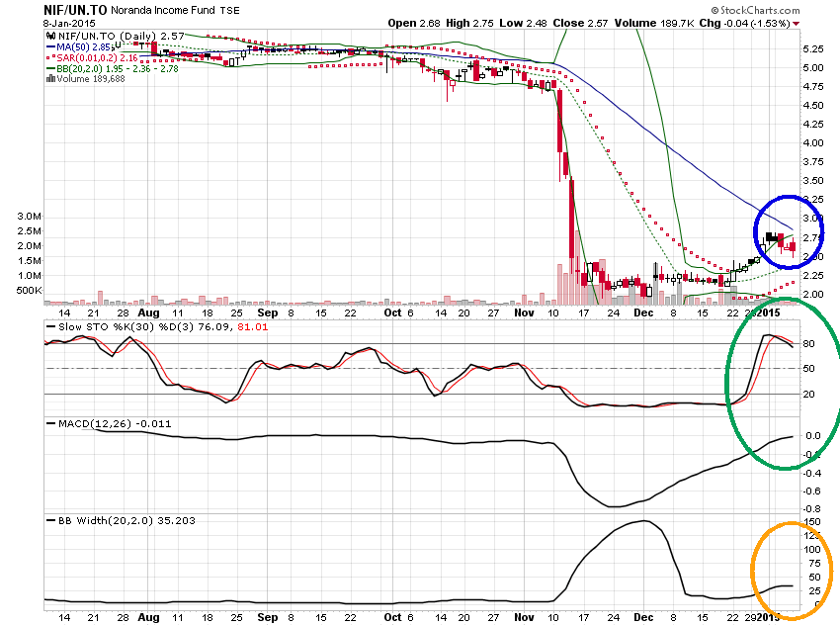The height and width of the screenshot is (626, 840).
Task: Click the red down arrow beside Chg
Action: (797, 24)
